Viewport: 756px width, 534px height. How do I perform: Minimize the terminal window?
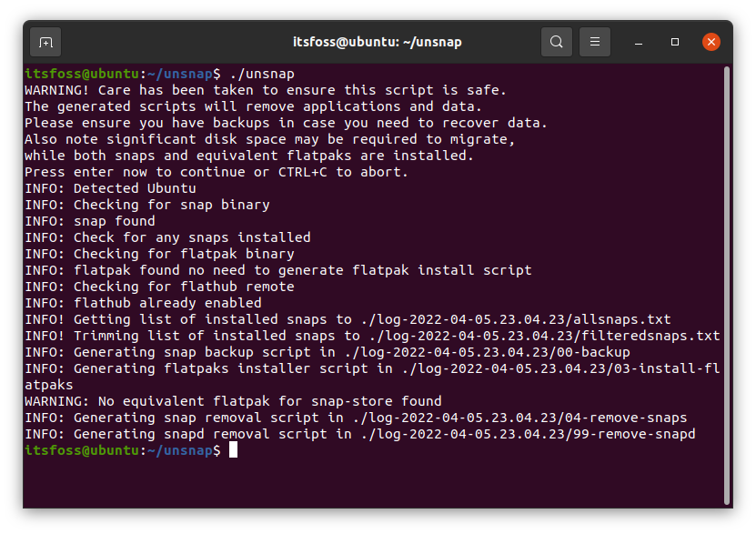(640, 42)
